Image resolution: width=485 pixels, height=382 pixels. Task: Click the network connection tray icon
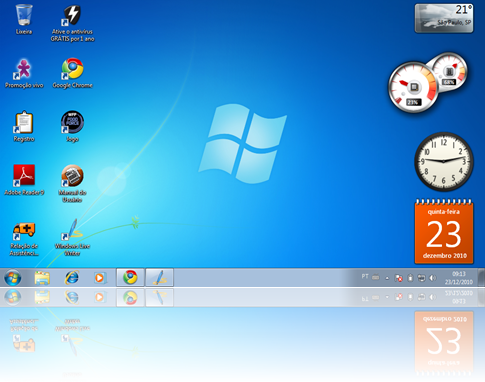pyautogui.click(x=421, y=278)
